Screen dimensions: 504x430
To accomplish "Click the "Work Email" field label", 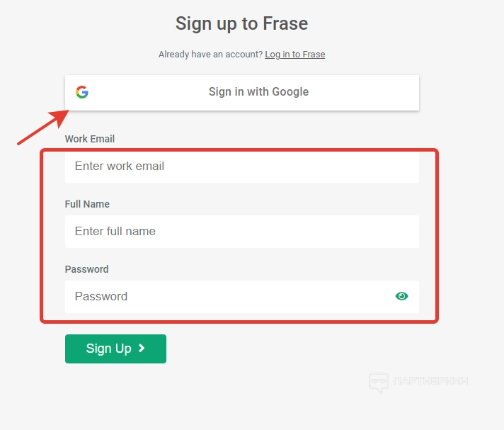I will coord(89,139).
